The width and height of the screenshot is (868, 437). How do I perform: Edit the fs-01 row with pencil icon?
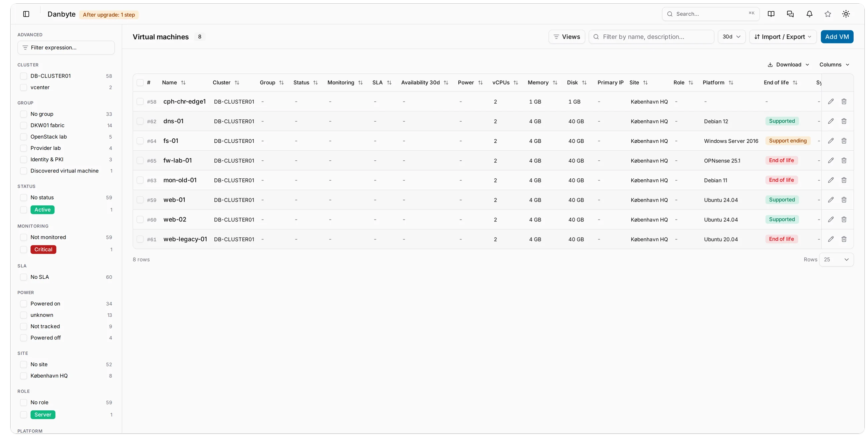[831, 141]
